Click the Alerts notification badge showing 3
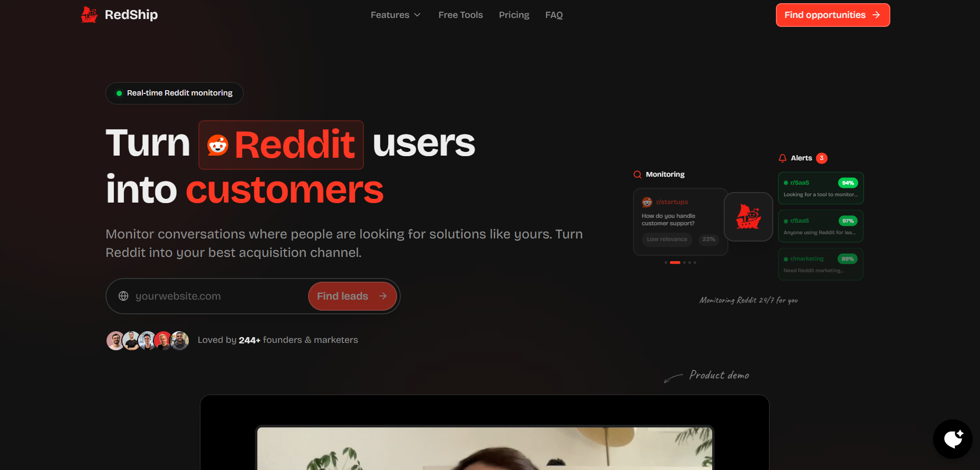 click(x=821, y=158)
